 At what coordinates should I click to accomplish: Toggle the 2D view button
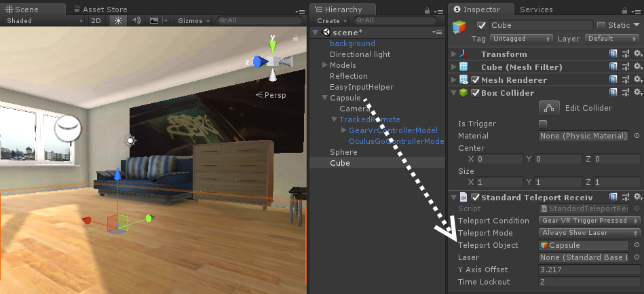(x=96, y=21)
